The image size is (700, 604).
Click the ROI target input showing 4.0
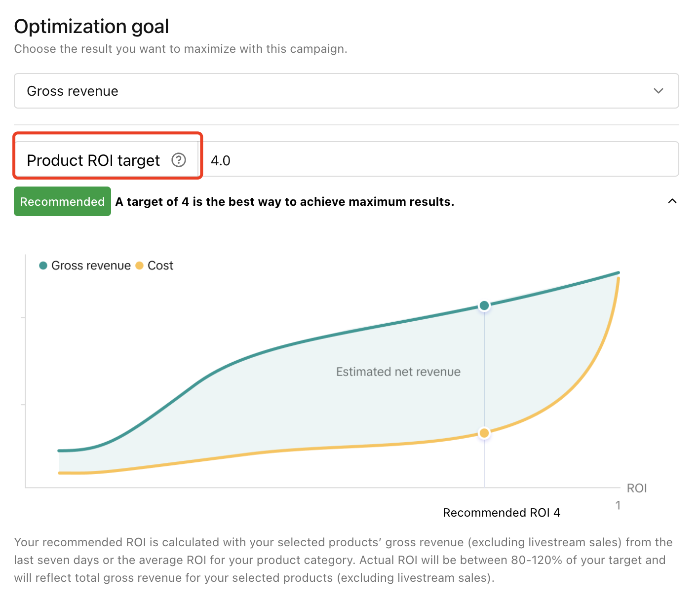click(439, 160)
